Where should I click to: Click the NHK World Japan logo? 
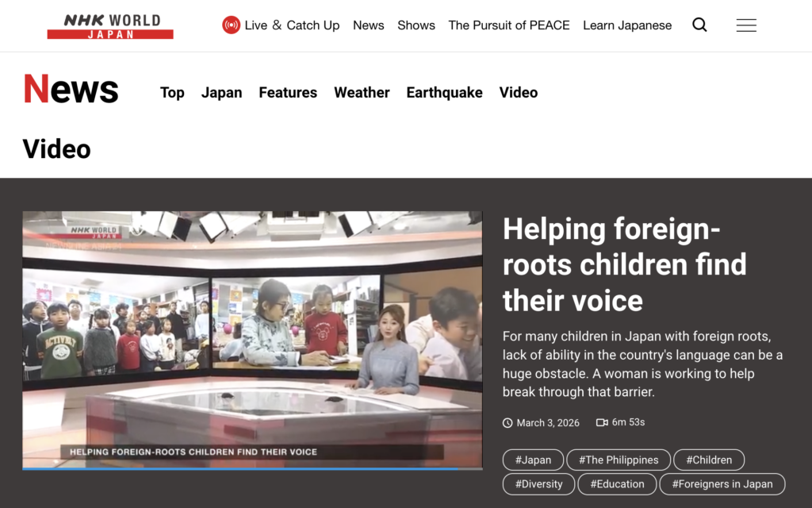click(x=110, y=25)
